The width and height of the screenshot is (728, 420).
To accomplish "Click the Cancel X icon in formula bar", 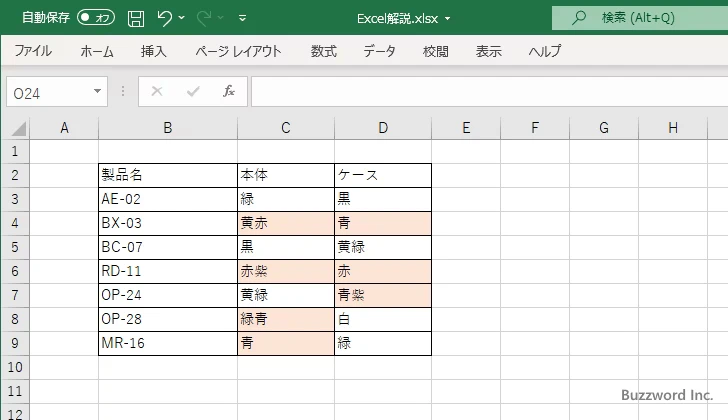I will point(157,91).
